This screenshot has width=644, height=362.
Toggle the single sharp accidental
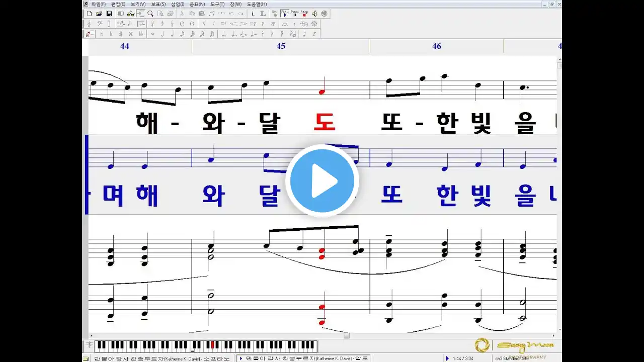point(121,34)
